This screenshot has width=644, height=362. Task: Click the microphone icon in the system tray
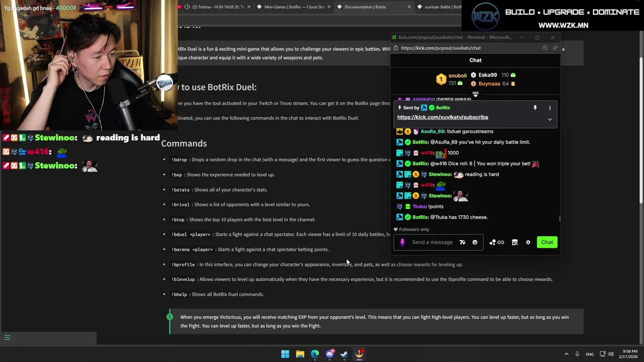point(577,354)
